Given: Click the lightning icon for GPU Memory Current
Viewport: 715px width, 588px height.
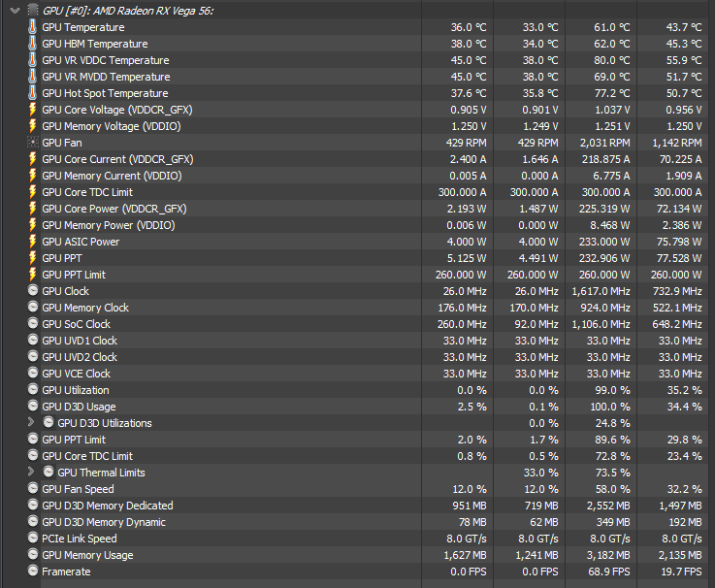Looking at the screenshot, I should pos(32,176).
